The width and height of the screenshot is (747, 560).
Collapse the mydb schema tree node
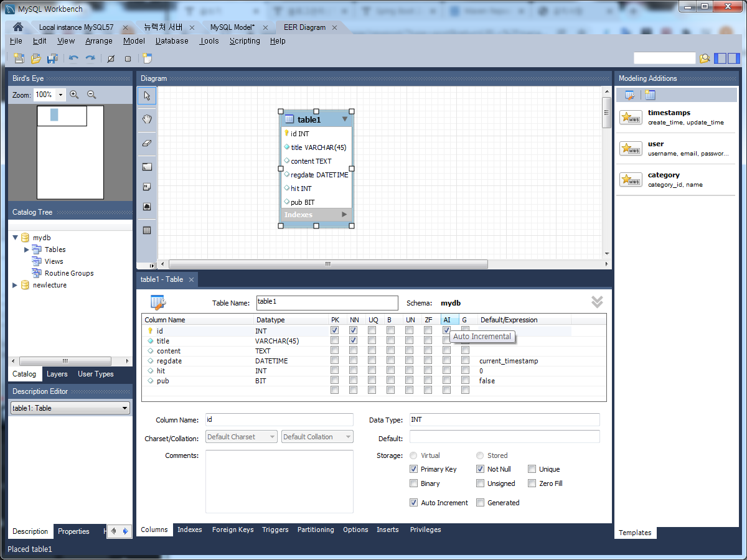(x=16, y=238)
